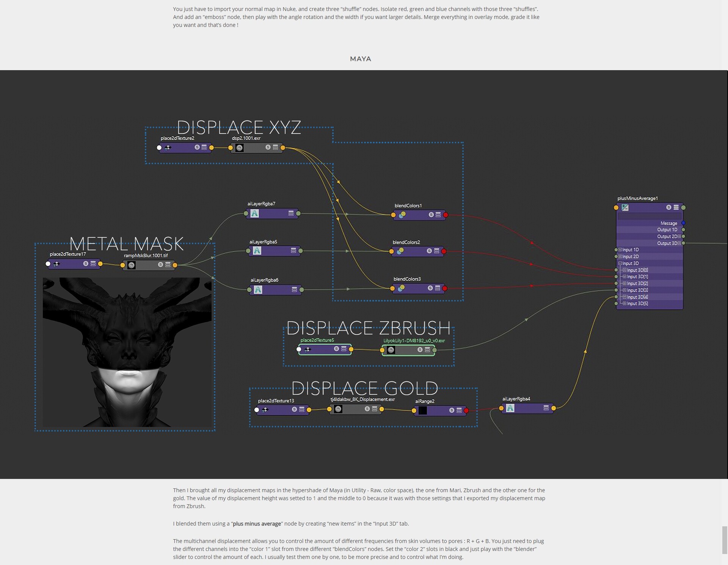This screenshot has width=728, height=565.
Task: Expand the Input 3D[0] child attribute
Action: (x=624, y=270)
